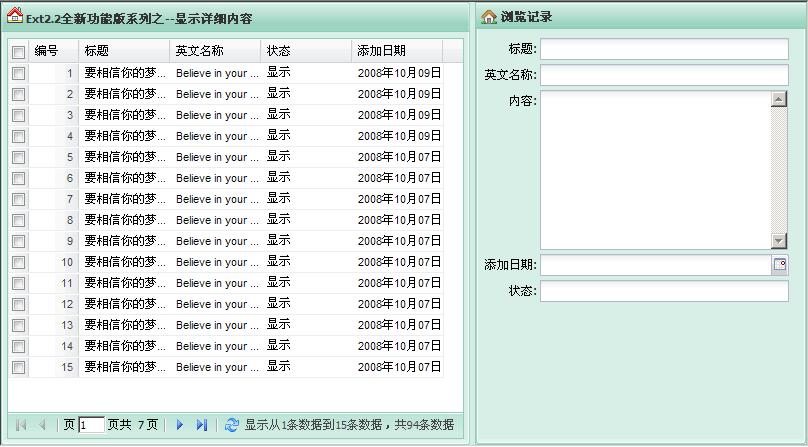
Task: Click English name cell in row 14
Action: (x=215, y=346)
